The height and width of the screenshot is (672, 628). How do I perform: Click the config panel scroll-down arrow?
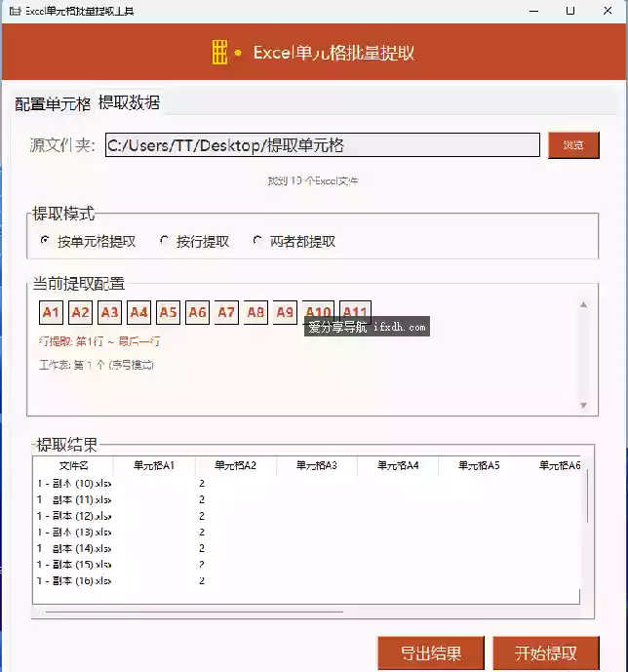click(x=583, y=405)
